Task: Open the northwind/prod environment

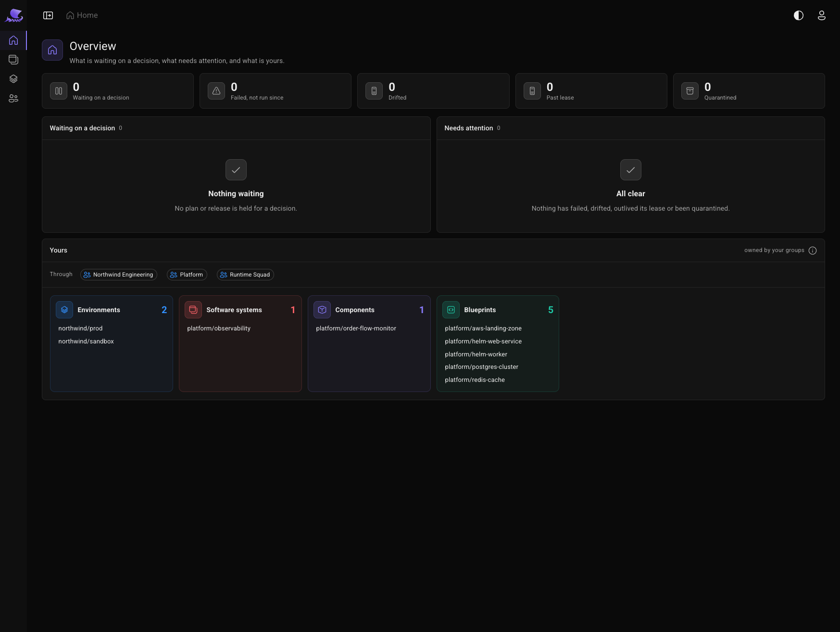Action: pos(80,329)
